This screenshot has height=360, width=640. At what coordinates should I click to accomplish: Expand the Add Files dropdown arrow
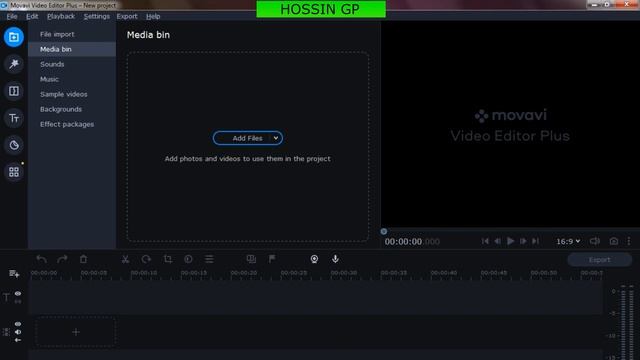click(x=276, y=138)
